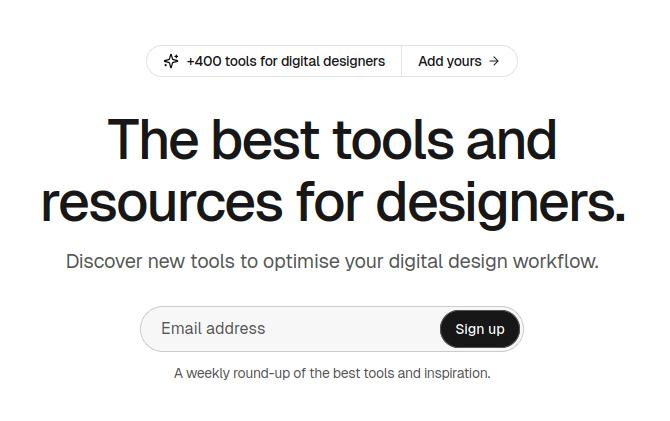Click the word 'weekly' in the caption
This screenshot has width=670, height=421.
pos(209,374)
